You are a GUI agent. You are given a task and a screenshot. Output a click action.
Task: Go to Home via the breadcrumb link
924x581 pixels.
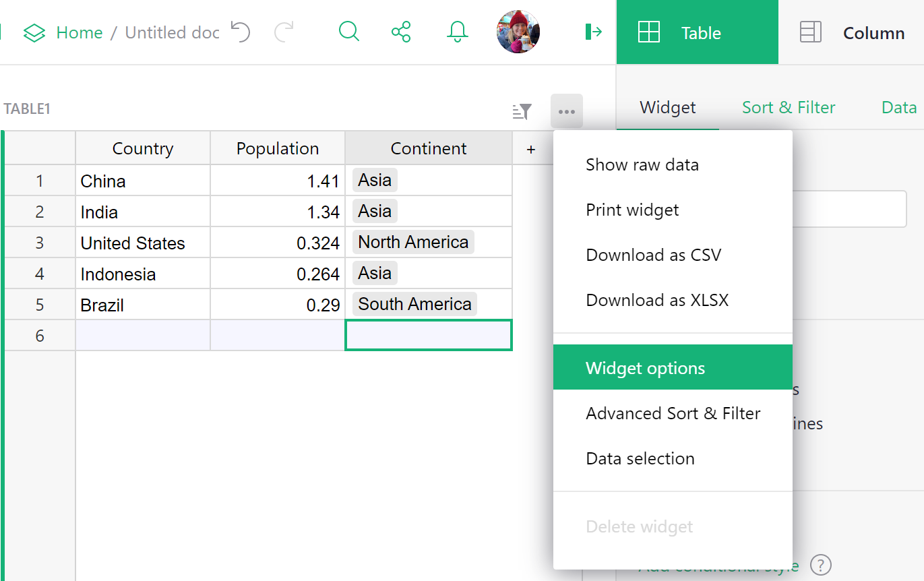coord(80,32)
